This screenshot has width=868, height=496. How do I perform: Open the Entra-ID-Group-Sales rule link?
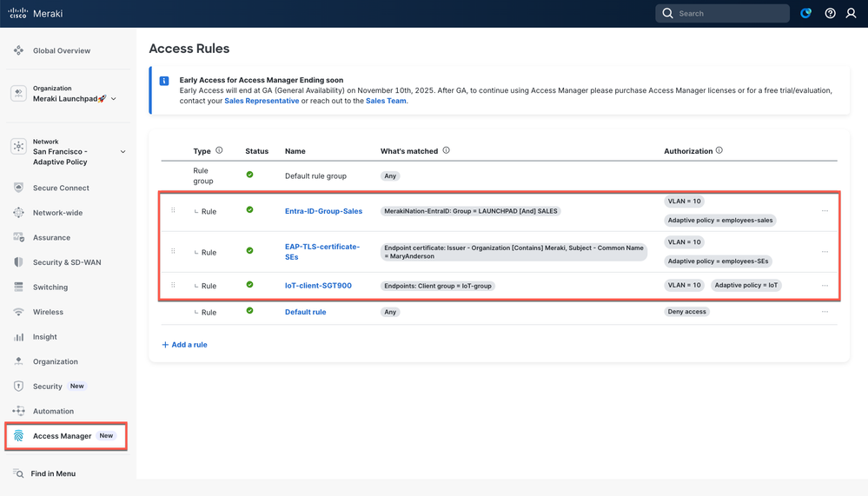tap(323, 211)
